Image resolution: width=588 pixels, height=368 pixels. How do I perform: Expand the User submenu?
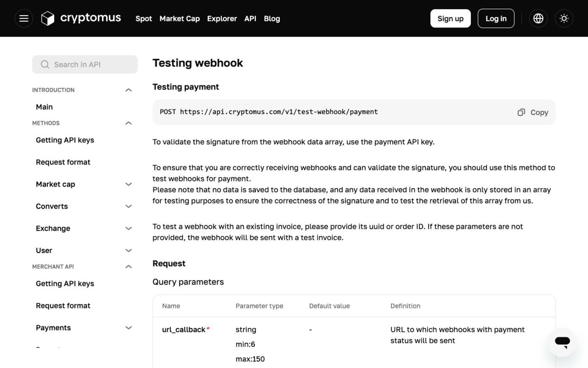[129, 251]
